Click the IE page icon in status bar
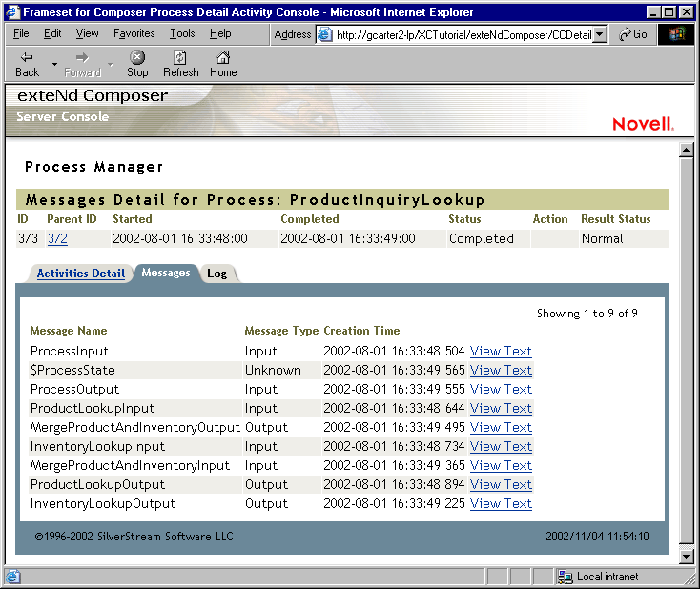This screenshot has width=700, height=589. pos(12,577)
